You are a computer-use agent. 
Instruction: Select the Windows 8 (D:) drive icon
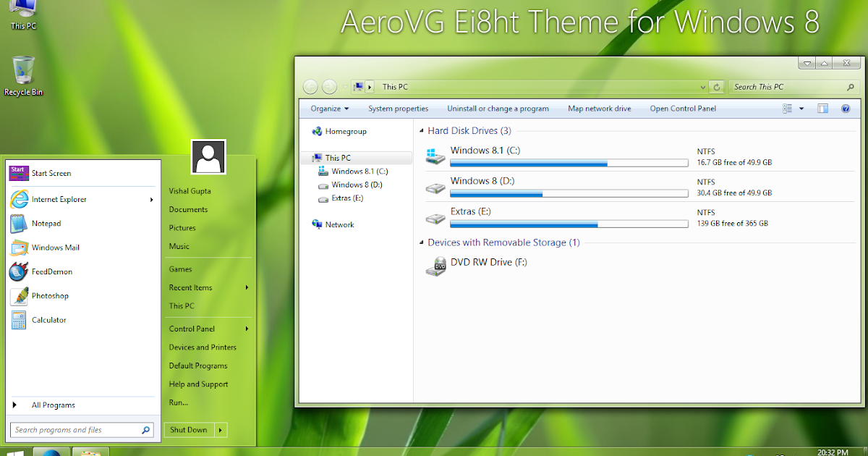pos(435,187)
